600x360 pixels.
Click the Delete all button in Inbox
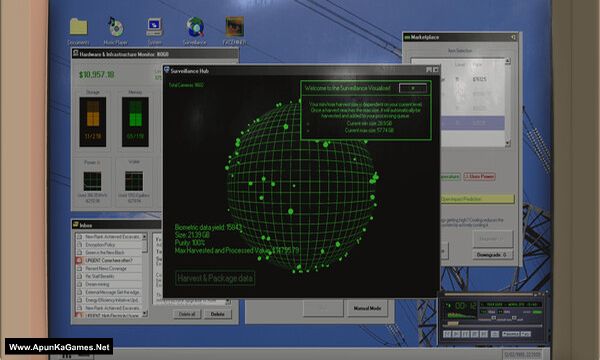pos(187,314)
